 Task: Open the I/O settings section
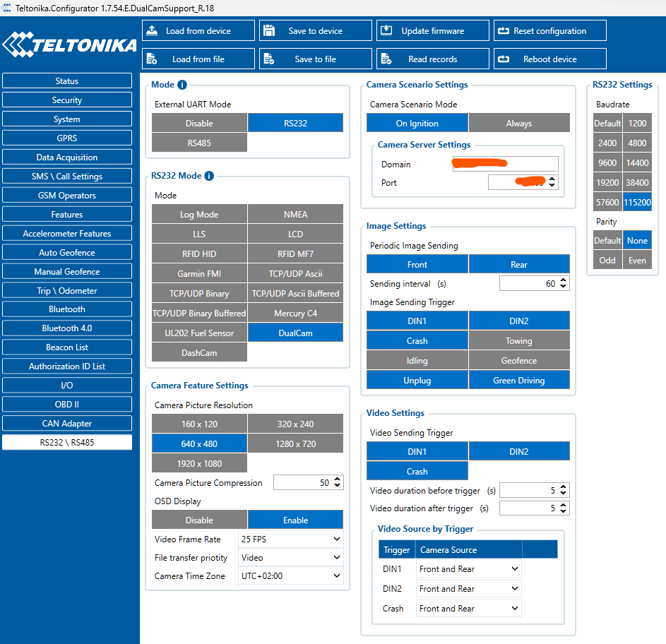[67, 386]
